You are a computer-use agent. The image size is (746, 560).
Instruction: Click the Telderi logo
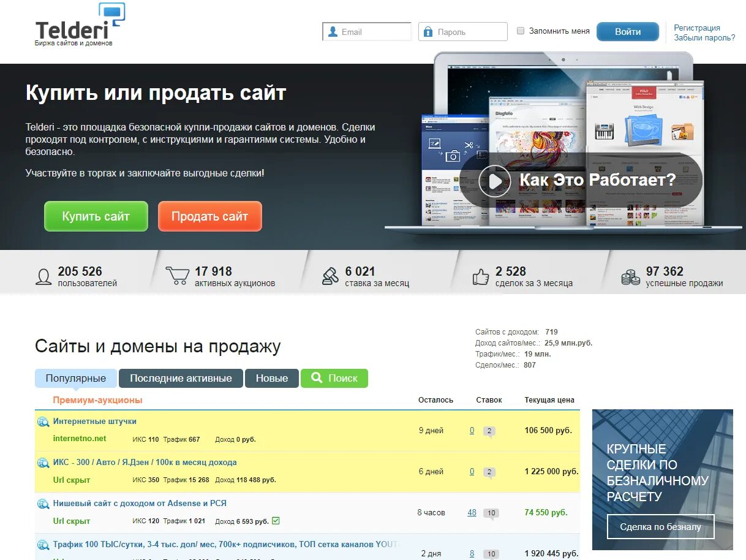tap(80, 25)
